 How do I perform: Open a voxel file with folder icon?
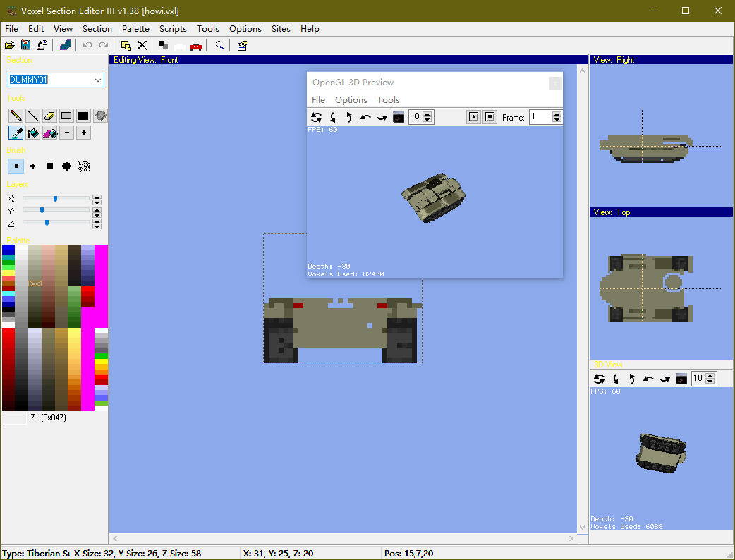pyautogui.click(x=9, y=45)
